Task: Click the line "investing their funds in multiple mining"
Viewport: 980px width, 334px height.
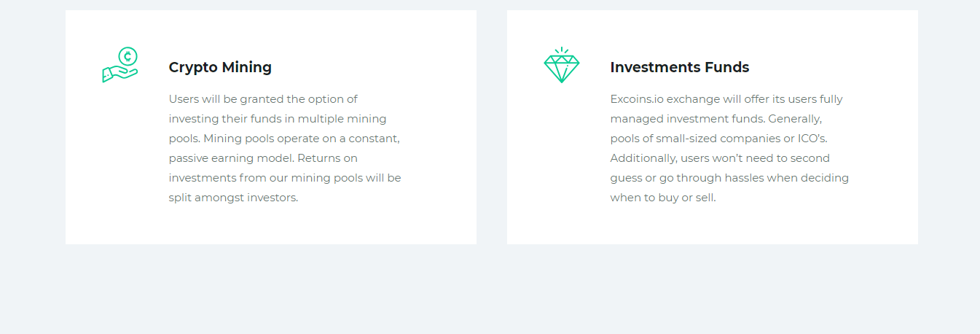Action: [278, 119]
